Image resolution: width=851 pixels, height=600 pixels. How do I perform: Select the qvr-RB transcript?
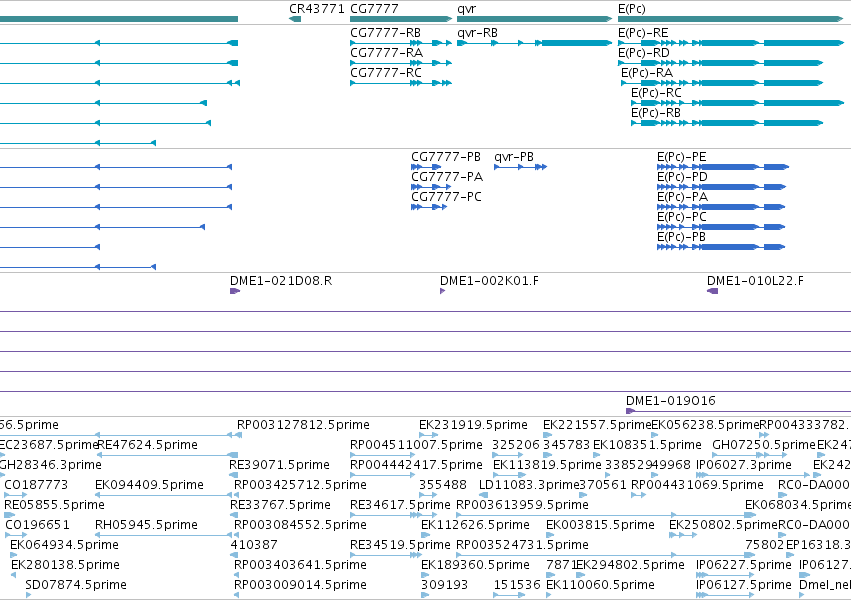(535, 43)
